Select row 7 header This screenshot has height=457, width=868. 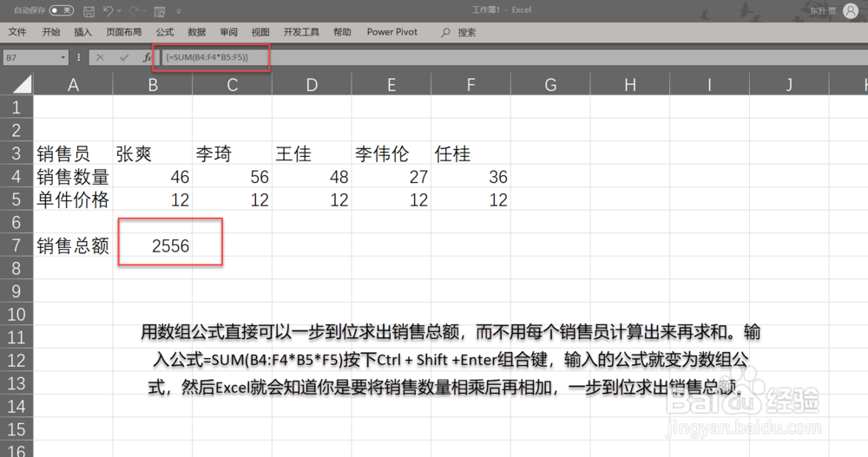tap(16, 245)
